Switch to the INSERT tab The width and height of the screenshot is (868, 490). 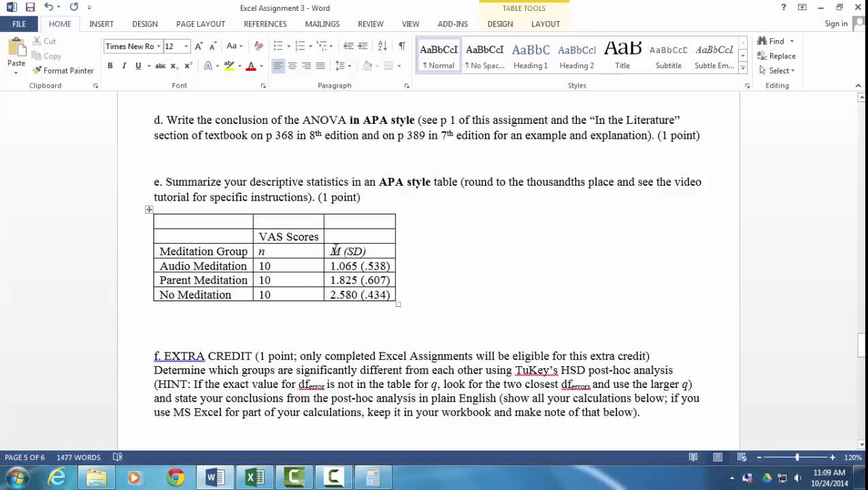pos(101,24)
